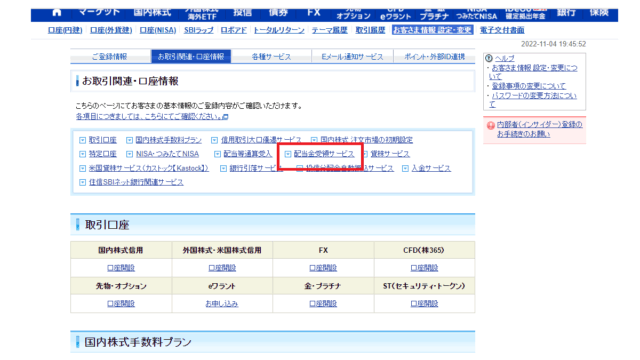The width and height of the screenshot is (640, 360).
Task: Select お客さま情報 設定・変更 in sub-navigation
Action: 433,30
